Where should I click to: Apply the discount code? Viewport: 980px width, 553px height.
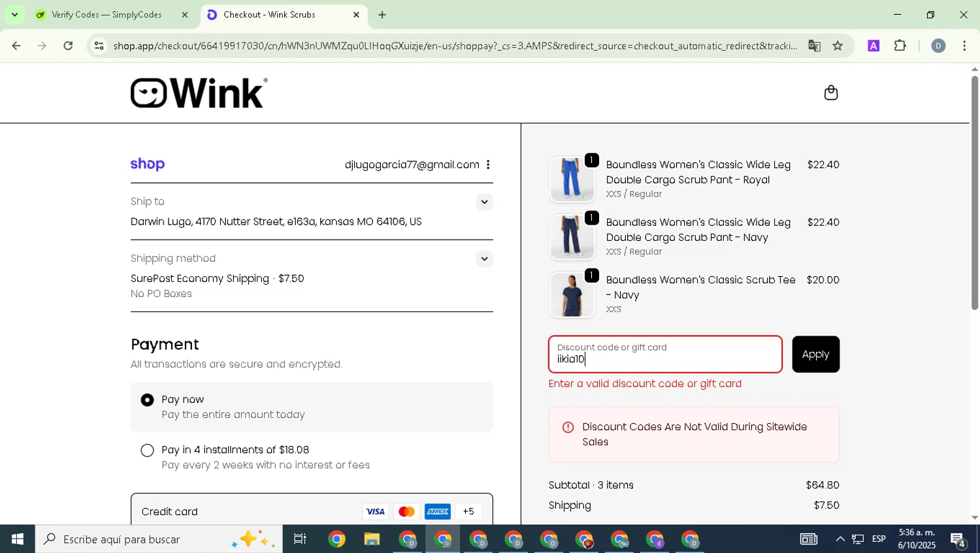[x=815, y=355]
